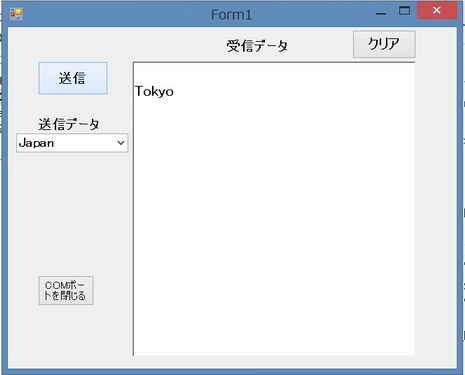The image size is (465, 375).
Task: Clear received data with クリア button
Action: click(384, 44)
